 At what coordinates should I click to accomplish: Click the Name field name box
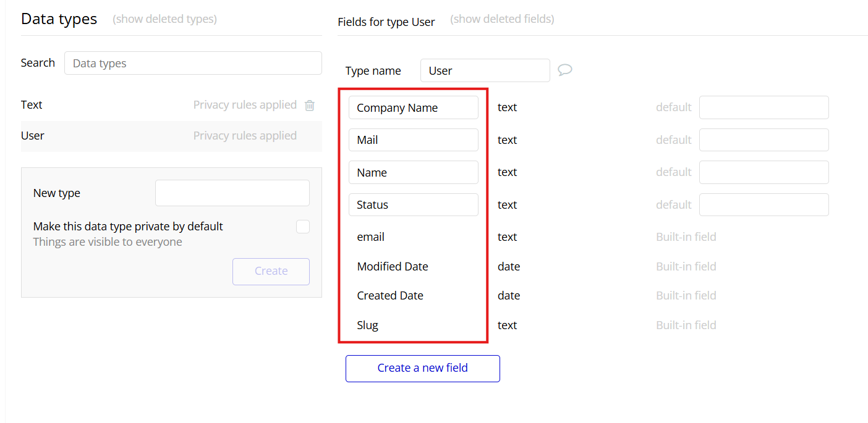(413, 172)
